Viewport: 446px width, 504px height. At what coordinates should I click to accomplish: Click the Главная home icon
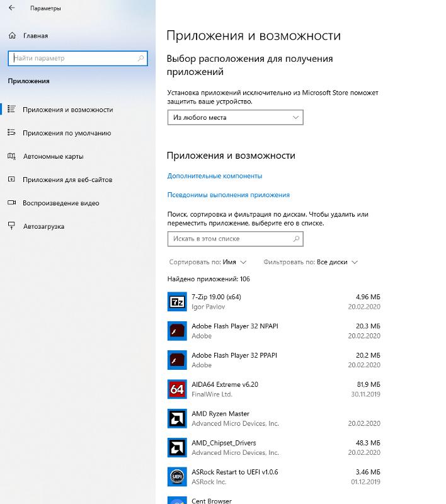point(12,36)
